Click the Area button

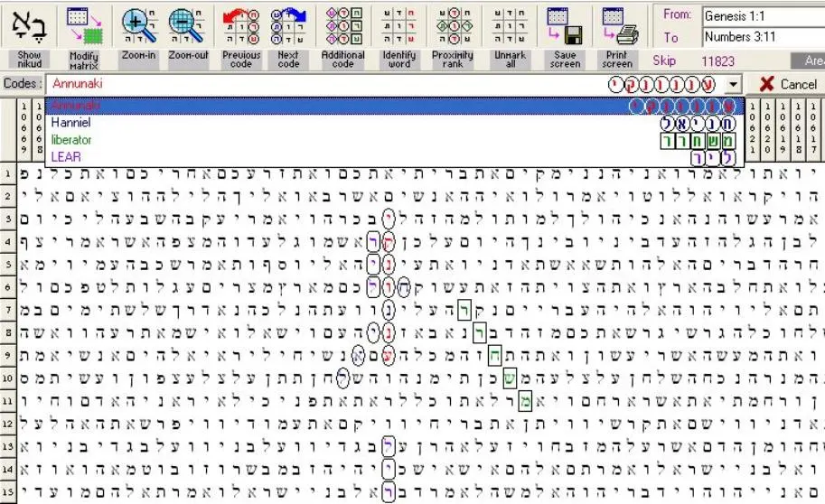click(x=808, y=61)
